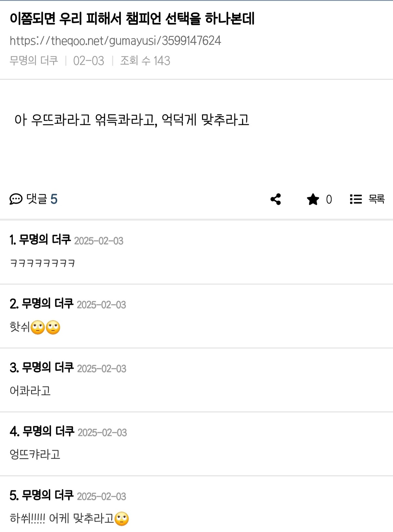Click the 조회 수 143 view count
Image resolution: width=393 pixels, height=532 pixels.
click(145, 61)
